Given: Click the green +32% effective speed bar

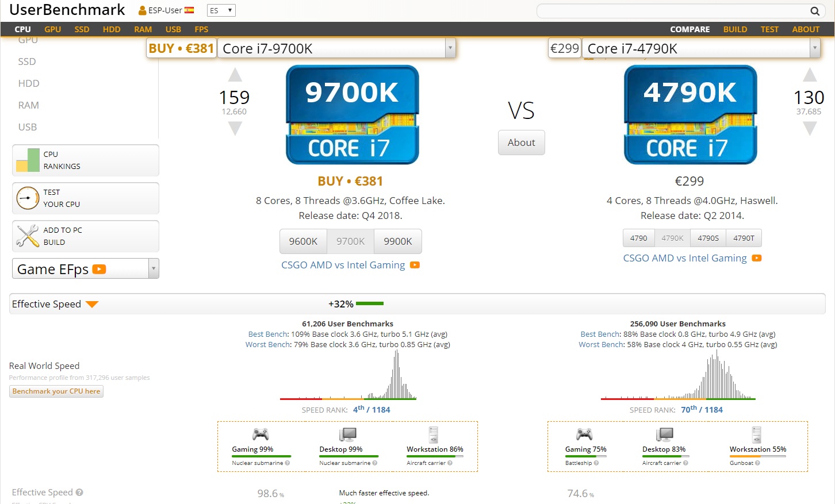Looking at the screenshot, I should (x=370, y=303).
